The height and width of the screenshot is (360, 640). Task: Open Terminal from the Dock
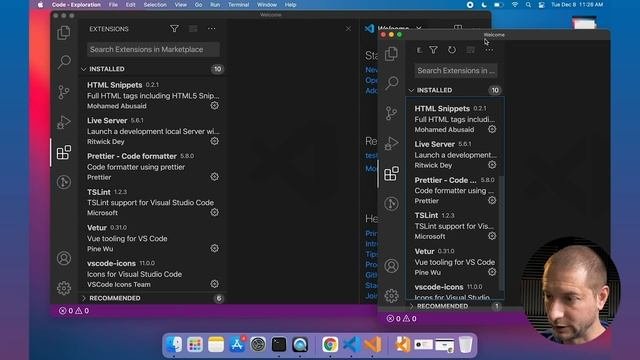(x=279, y=344)
